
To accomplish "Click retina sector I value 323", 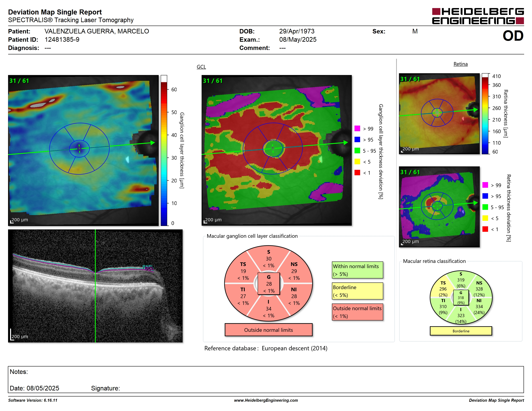I will 461,316.
